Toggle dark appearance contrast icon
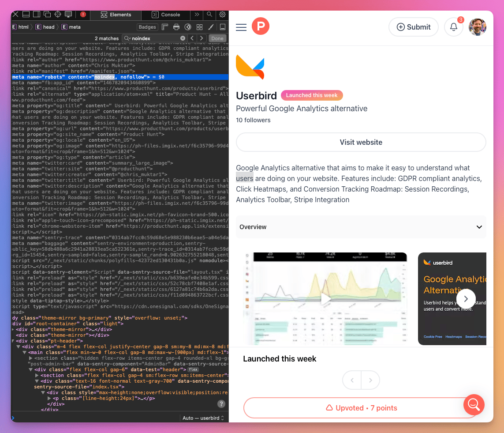The width and height of the screenshot is (504, 433). click(x=188, y=27)
